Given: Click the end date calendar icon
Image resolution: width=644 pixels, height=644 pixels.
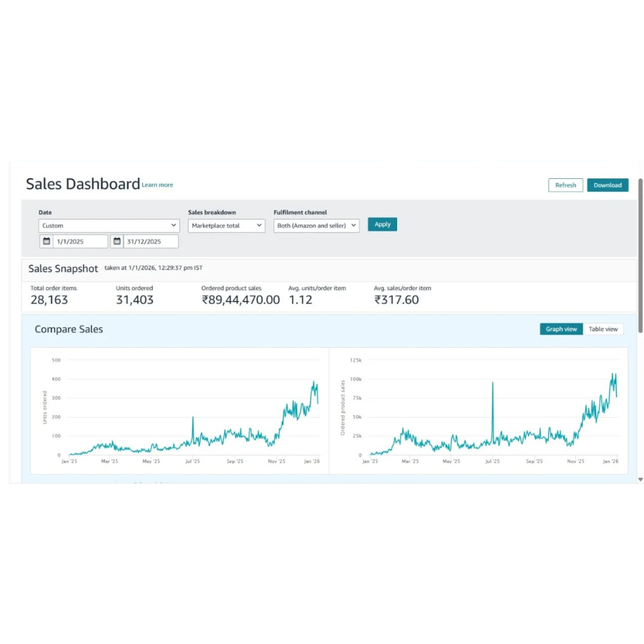Looking at the screenshot, I should [117, 241].
